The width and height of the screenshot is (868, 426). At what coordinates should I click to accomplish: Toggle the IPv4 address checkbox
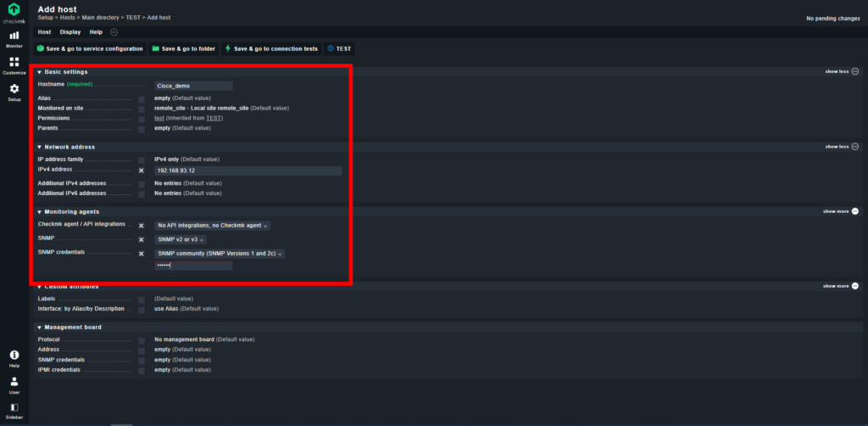click(142, 171)
